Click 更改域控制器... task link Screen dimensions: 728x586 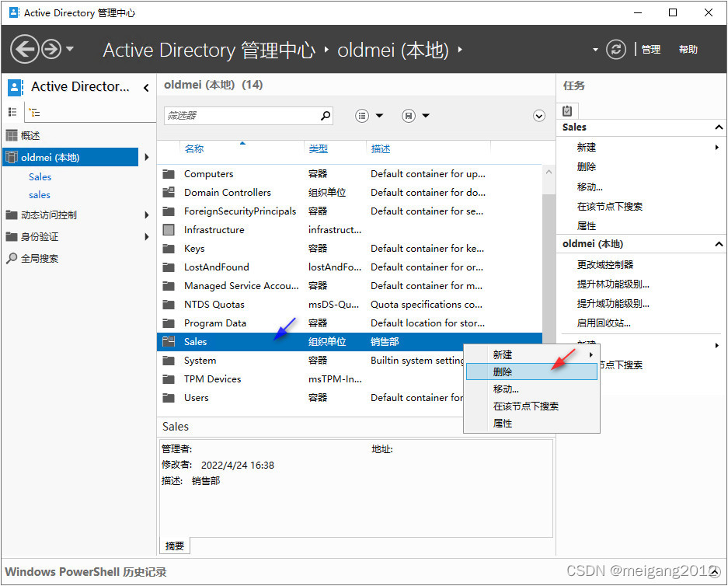point(605,265)
